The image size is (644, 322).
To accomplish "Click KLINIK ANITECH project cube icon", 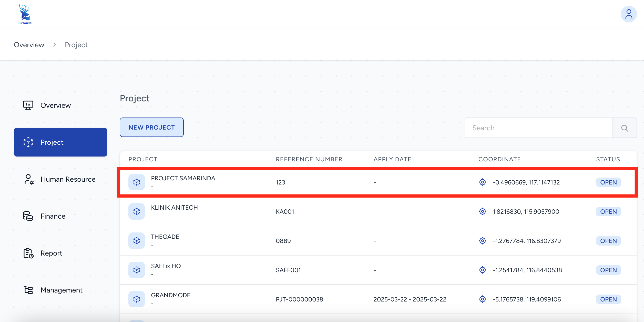I will [x=137, y=211].
